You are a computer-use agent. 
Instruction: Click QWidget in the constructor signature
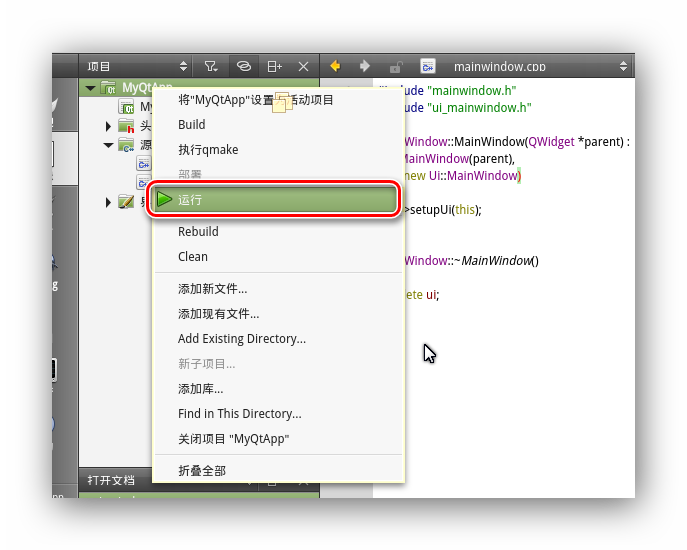(551, 142)
